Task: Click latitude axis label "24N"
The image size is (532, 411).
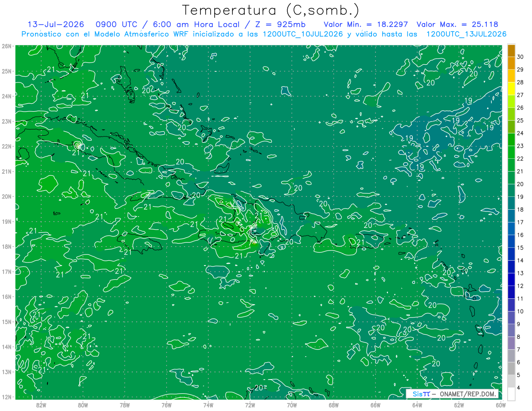Action: 7,96
